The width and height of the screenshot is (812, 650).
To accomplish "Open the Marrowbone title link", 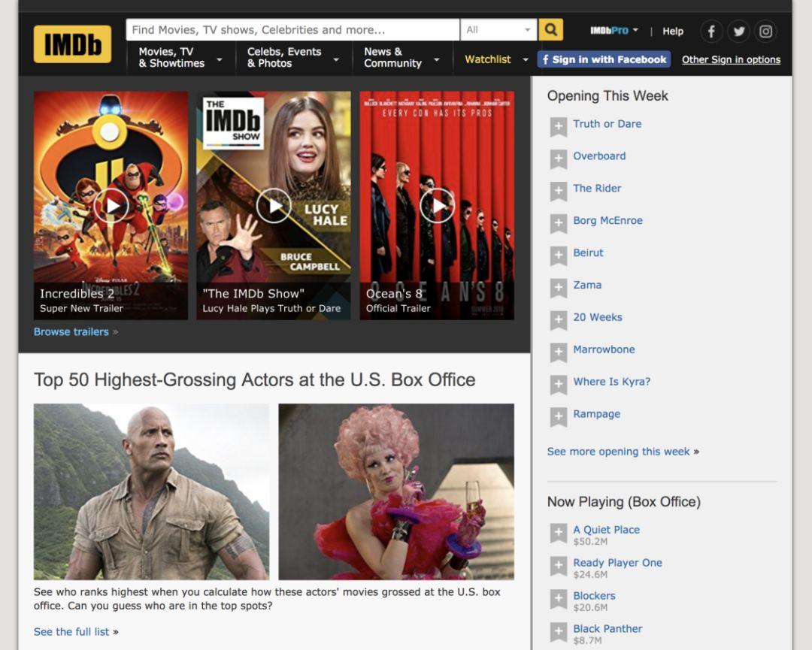I will click(604, 349).
